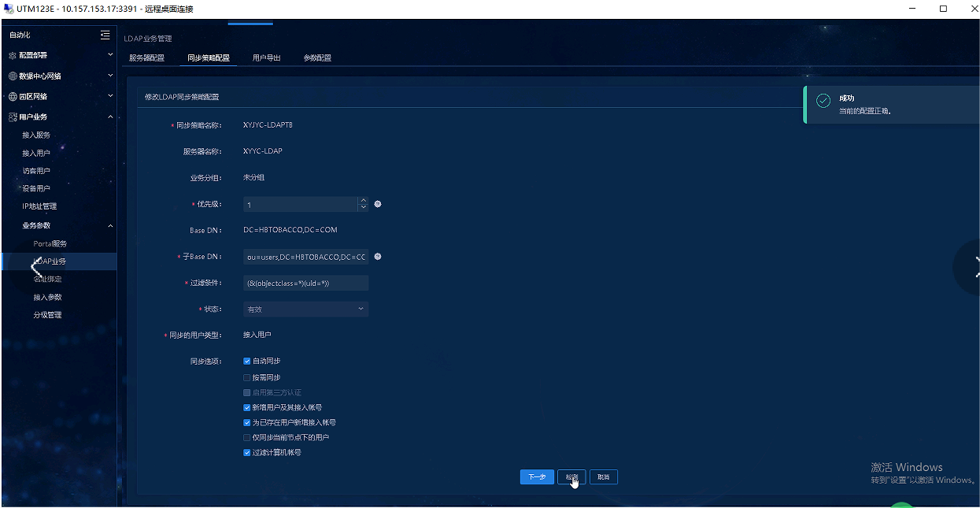Open Portal服务 in the sidebar

point(50,243)
